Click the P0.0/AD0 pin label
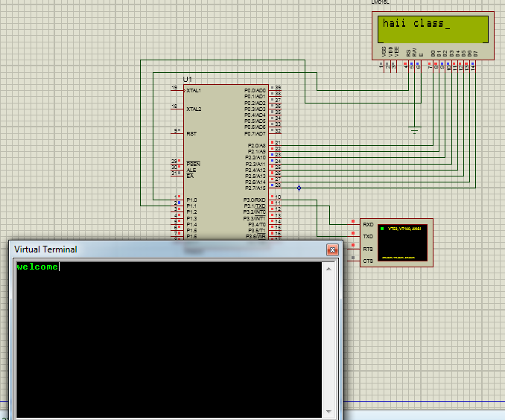 [x=255, y=91]
